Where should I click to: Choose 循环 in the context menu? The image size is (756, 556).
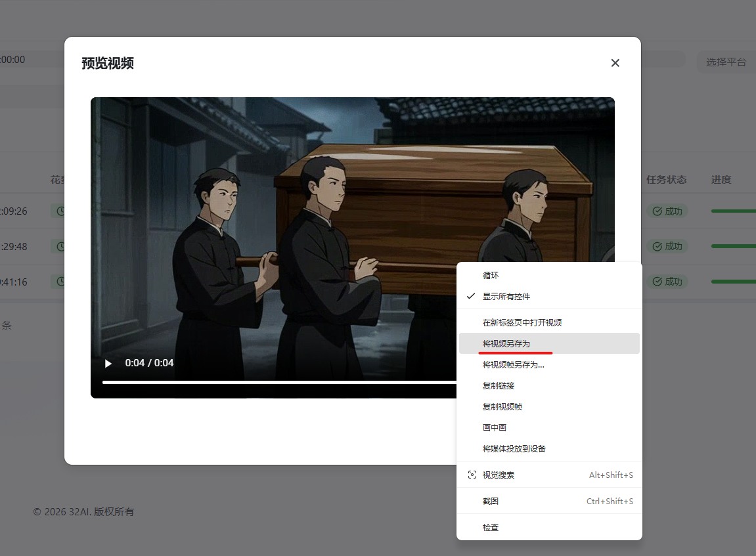click(548, 276)
